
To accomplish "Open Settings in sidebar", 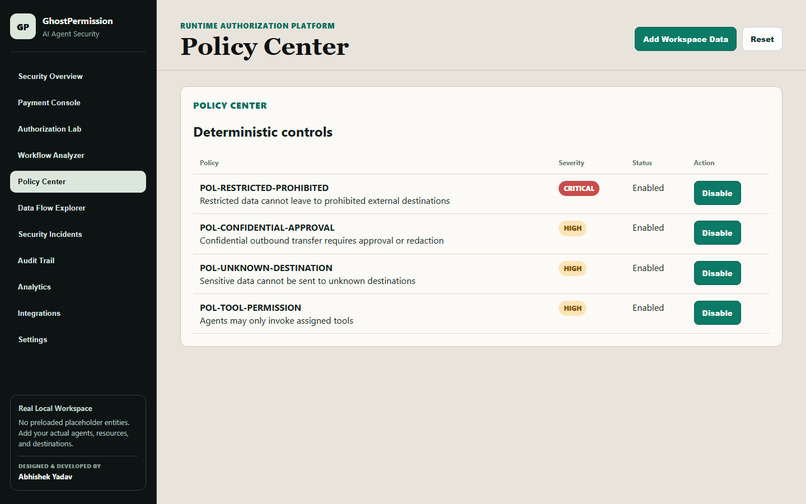I will (x=78, y=339).
